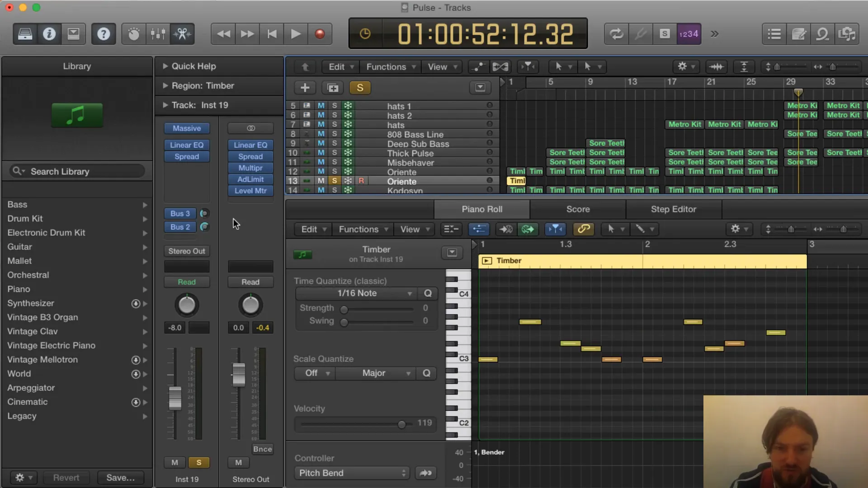Expand the Time Quantize note value dropdown
This screenshot has width=868, height=488.
356,293
